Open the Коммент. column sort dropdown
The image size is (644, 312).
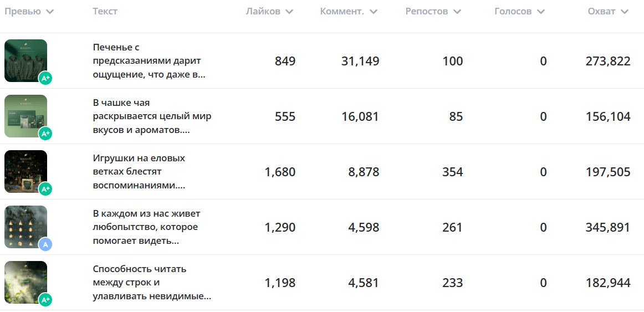coord(374,12)
